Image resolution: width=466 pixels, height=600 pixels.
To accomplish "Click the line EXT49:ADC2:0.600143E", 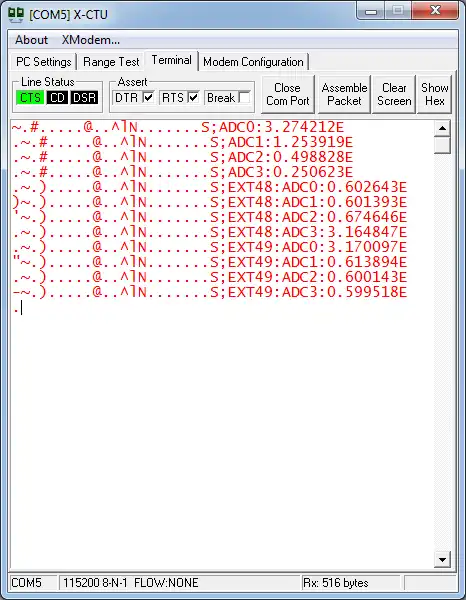I will click(x=209, y=277).
